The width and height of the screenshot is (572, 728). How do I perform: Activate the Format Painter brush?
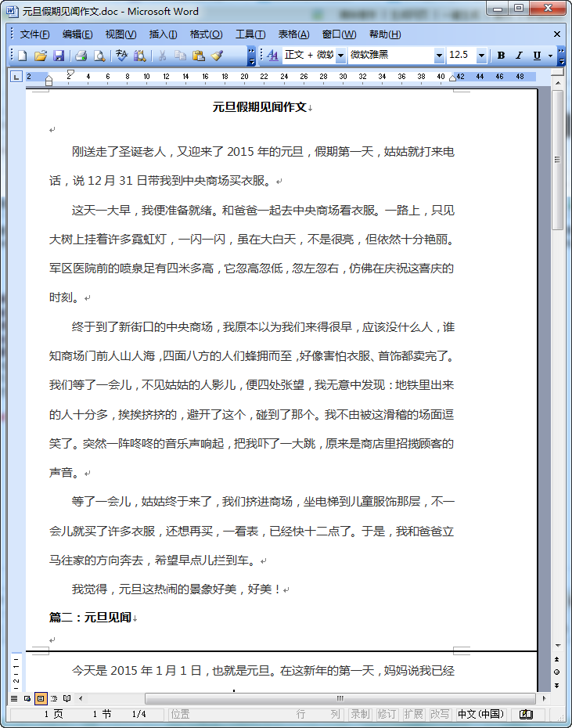[216, 56]
